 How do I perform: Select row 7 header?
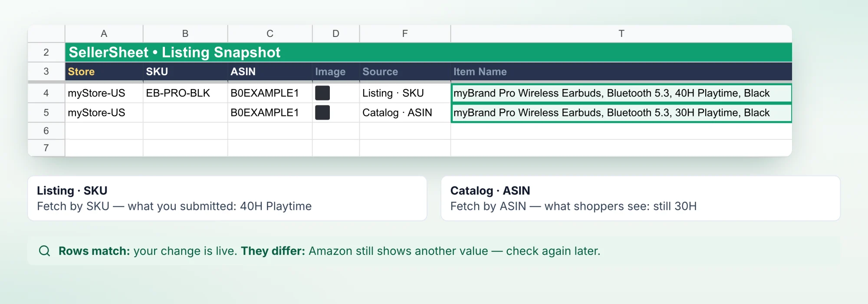[46, 148]
